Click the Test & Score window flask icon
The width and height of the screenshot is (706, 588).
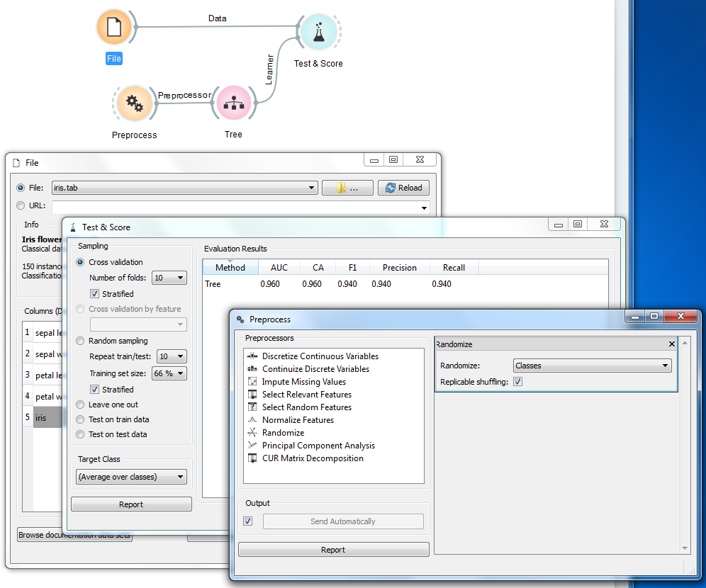point(73,227)
